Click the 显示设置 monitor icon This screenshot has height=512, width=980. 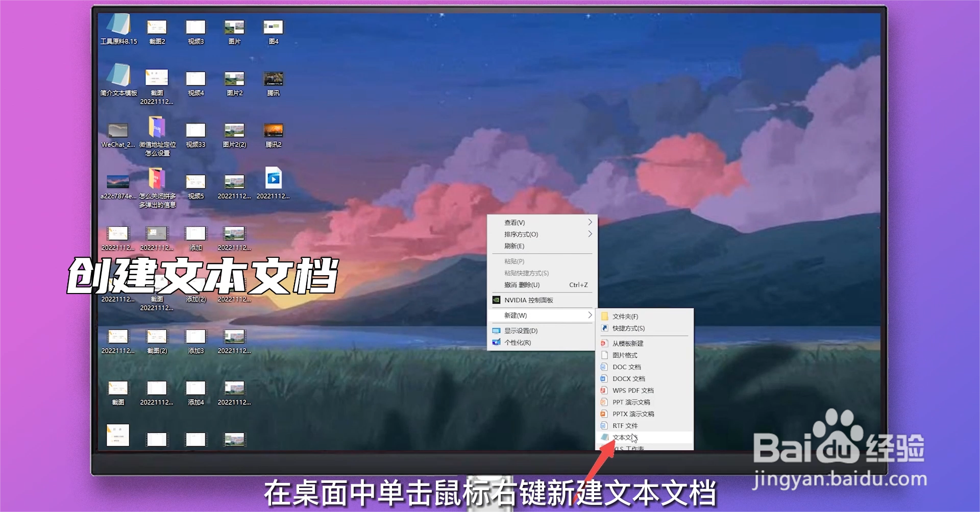(496, 330)
